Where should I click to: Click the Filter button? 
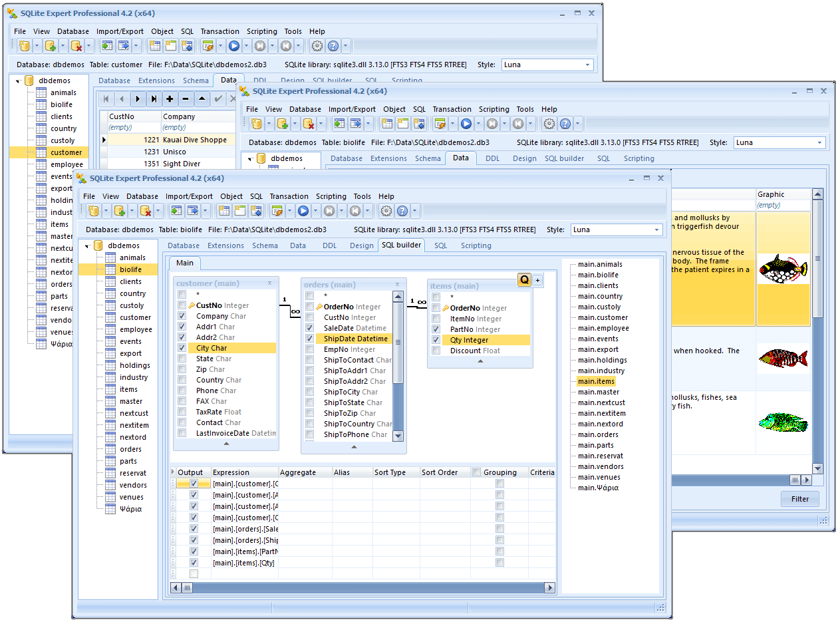[799, 499]
